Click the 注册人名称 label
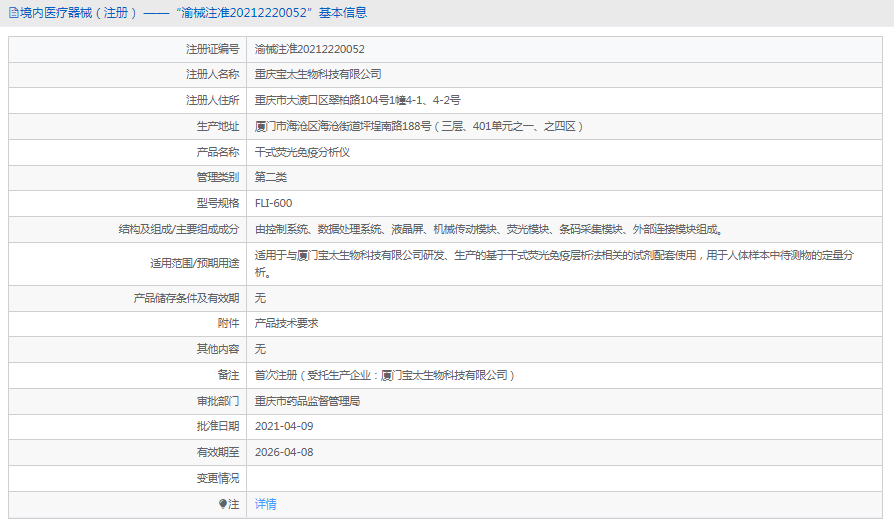Viewport: 894px width, 526px height. (x=213, y=75)
